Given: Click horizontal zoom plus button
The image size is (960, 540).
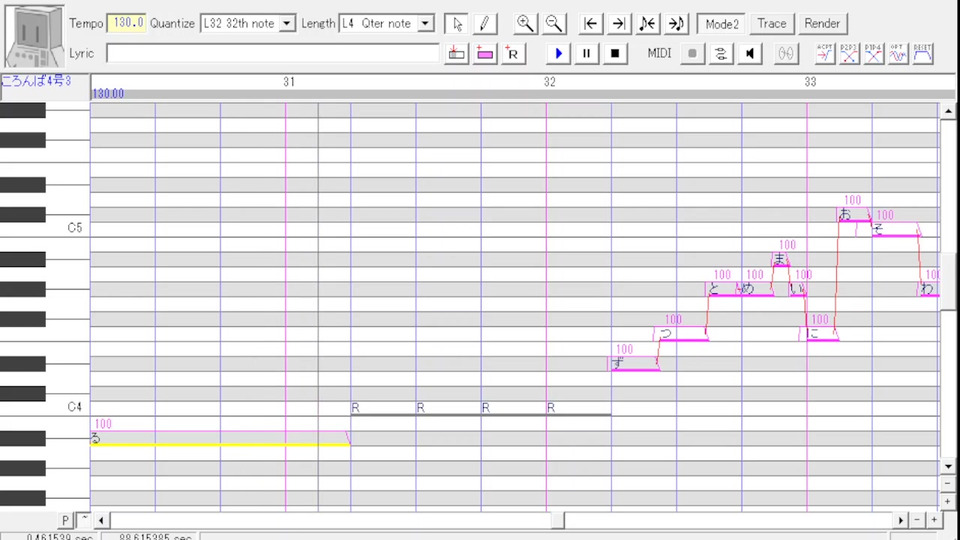Looking at the screenshot, I should (x=934, y=520).
